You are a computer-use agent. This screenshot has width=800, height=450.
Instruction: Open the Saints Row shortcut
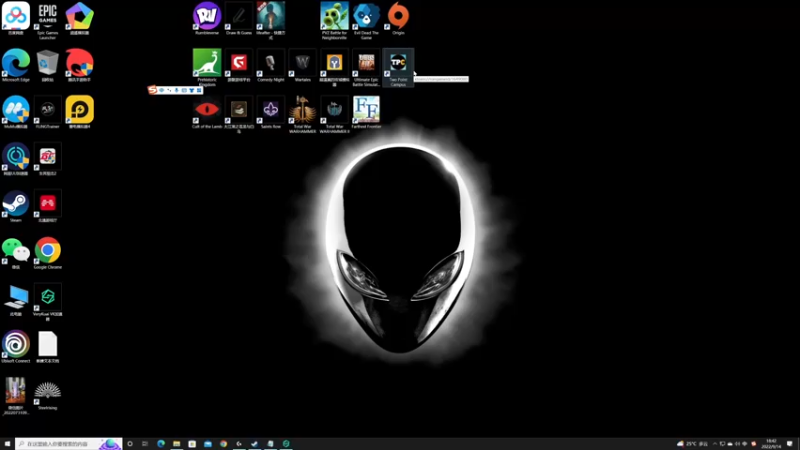[x=270, y=110]
